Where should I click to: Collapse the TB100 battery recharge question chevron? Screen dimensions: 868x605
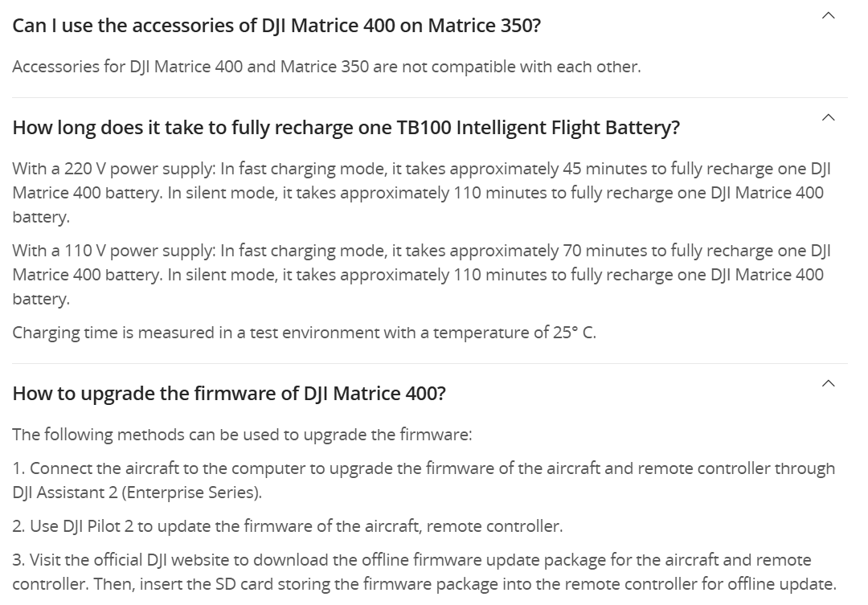(x=828, y=117)
